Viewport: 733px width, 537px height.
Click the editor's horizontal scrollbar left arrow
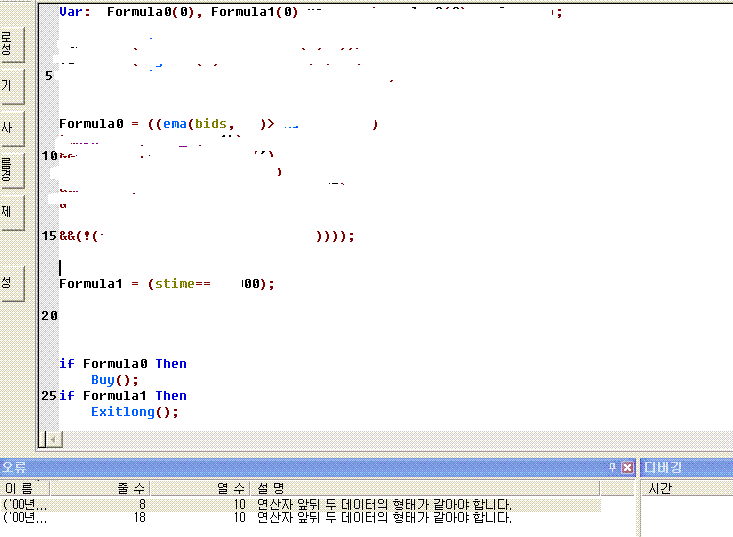(x=53, y=438)
